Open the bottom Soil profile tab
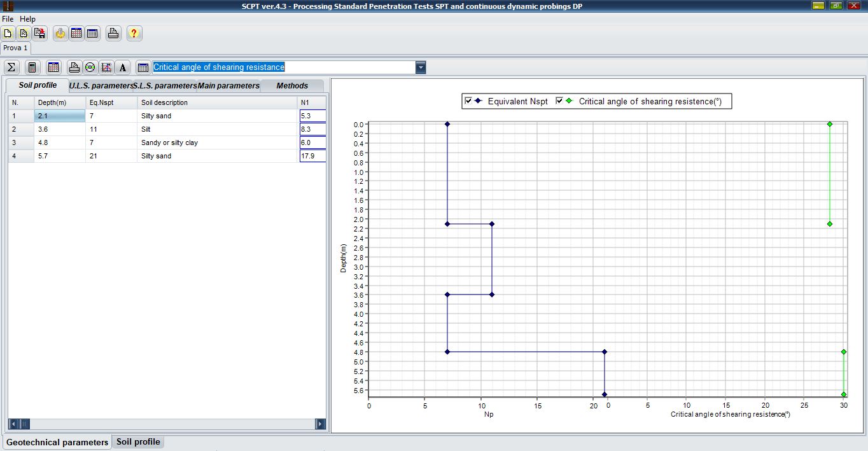Viewport: 868px width, 451px height. click(x=138, y=441)
